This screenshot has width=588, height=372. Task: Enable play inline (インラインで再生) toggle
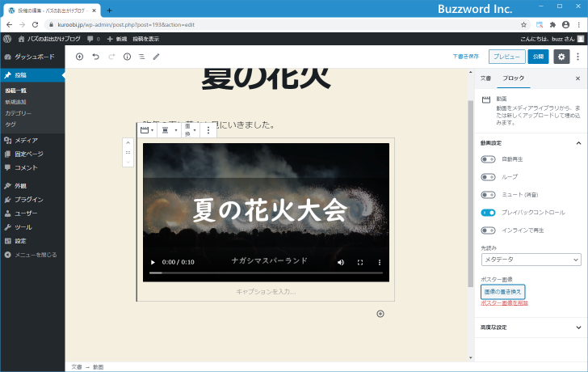point(488,230)
